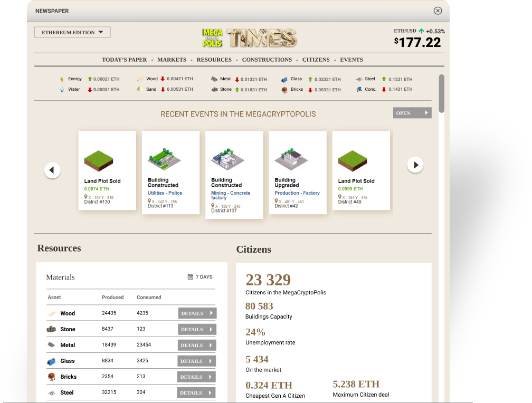532x403 pixels.
Task: Click the Wood icon in Materials table
Action: coord(52,313)
